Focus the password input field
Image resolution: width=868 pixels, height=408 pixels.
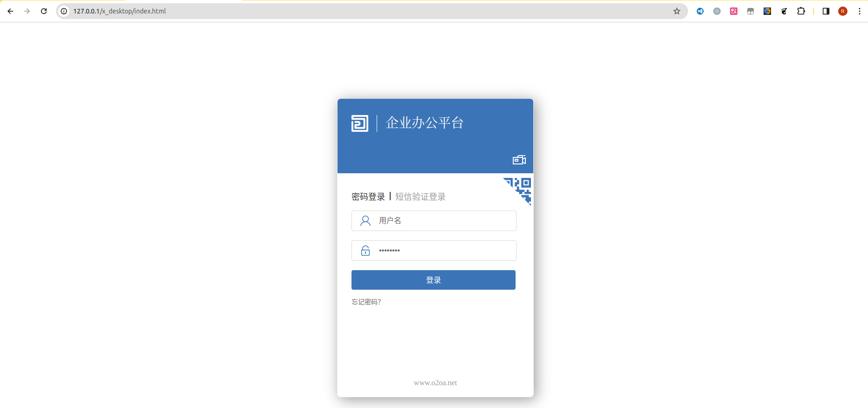[443, 251]
